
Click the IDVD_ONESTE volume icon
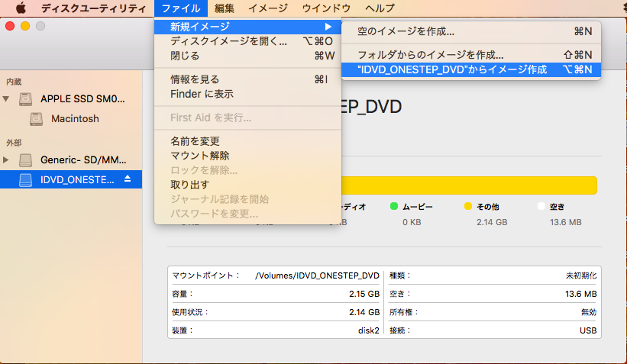click(26, 180)
